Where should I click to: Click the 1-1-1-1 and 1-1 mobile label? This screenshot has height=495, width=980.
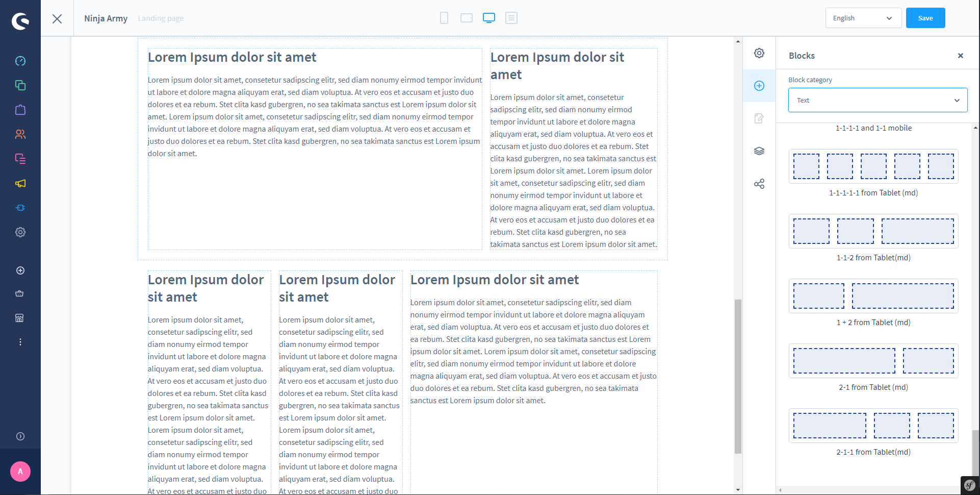point(873,128)
